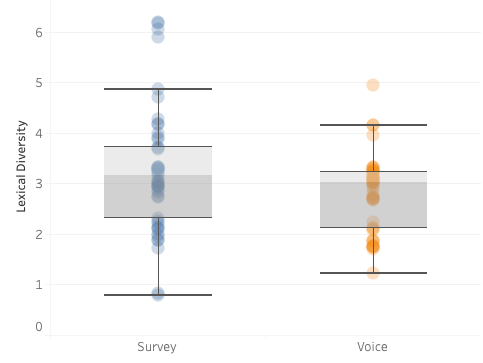The width and height of the screenshot is (483, 363).
Task: Click the Survey category axis label
Action: (x=157, y=347)
